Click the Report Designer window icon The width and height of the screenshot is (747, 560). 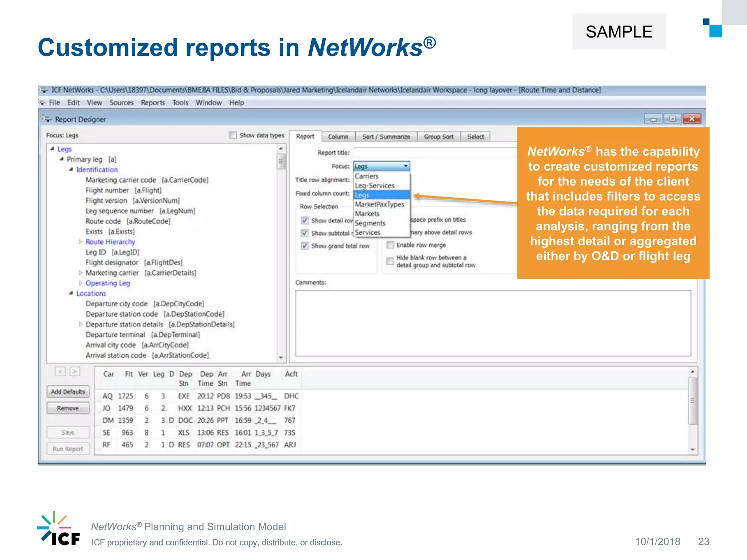pyautogui.click(x=47, y=119)
